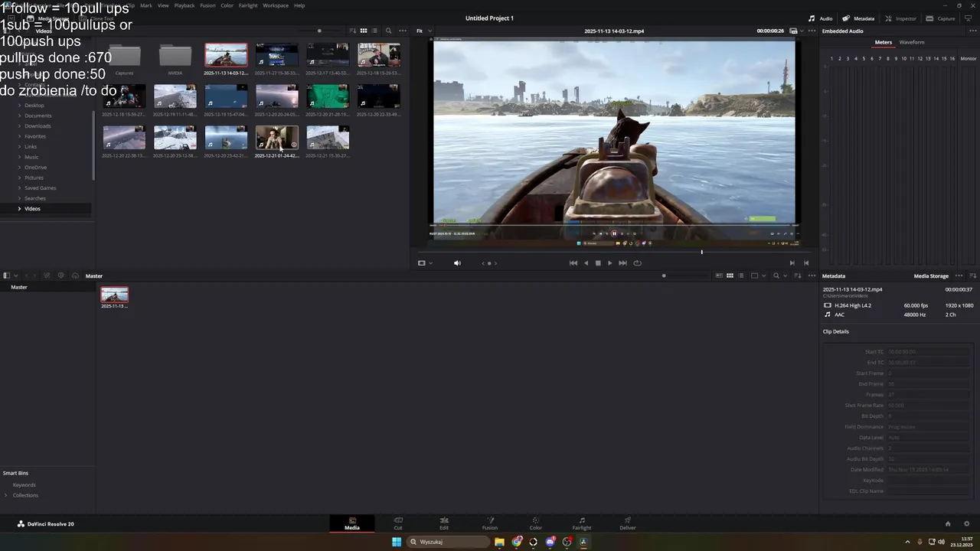Open media pool search filter dropdown
The width and height of the screenshot is (980, 551).
785,275
